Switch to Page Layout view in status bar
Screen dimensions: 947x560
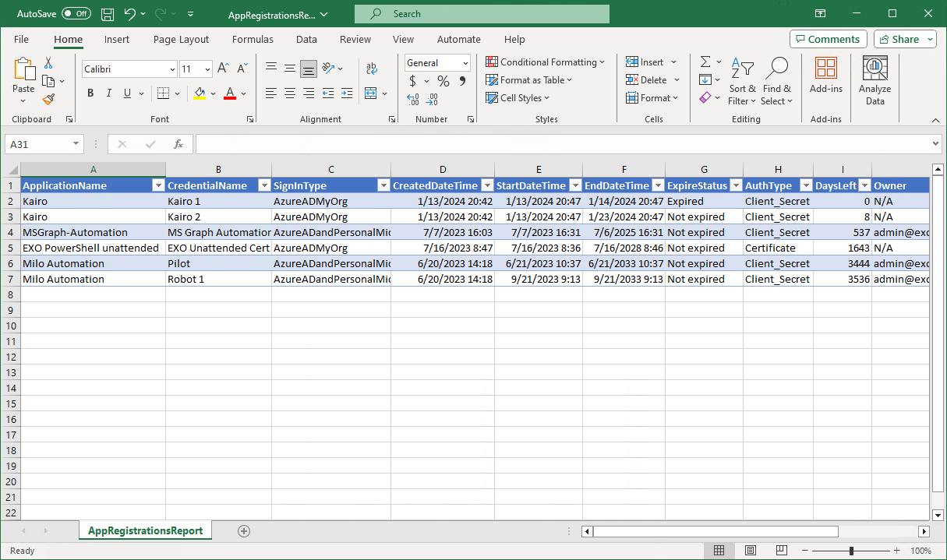(749, 551)
